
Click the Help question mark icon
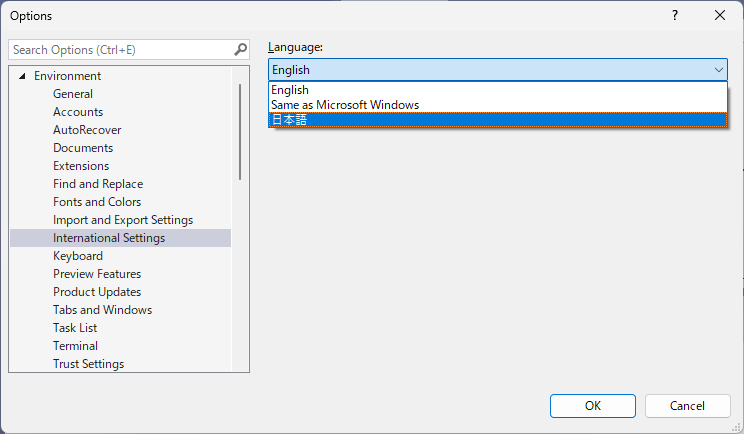pos(675,15)
